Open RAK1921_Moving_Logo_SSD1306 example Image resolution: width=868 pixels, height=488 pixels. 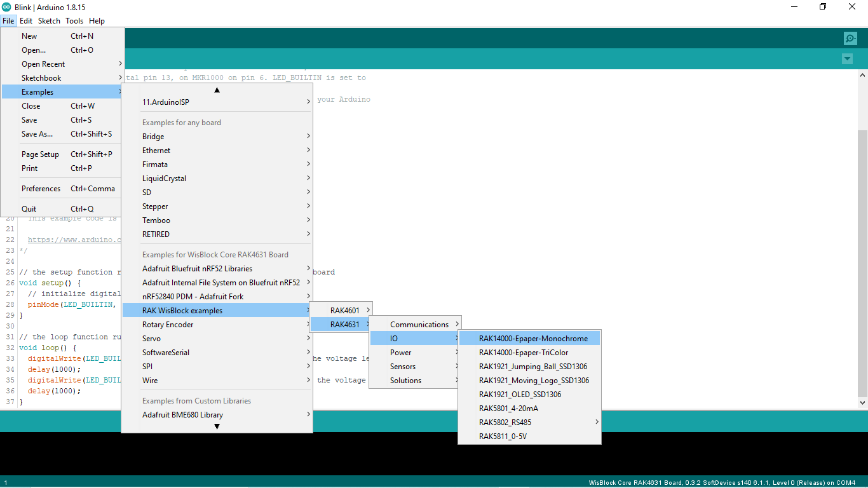pos(530,381)
